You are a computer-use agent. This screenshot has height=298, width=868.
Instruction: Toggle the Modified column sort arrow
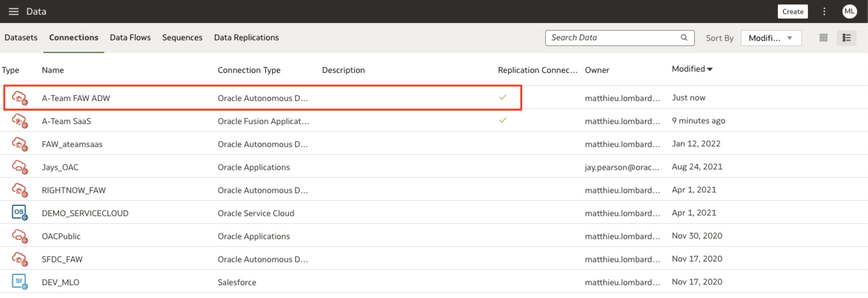pos(710,69)
